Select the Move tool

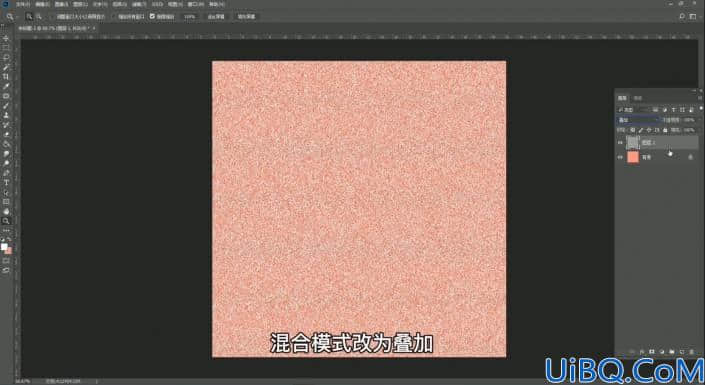tap(6, 38)
